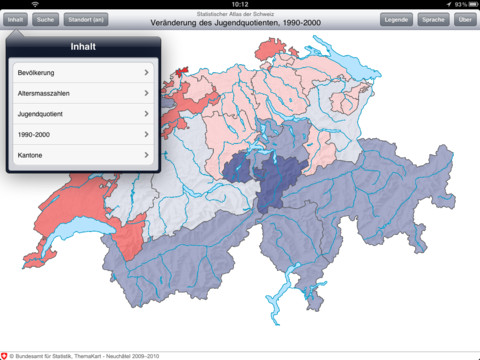Select Bevölkerung in the Inhalt list
Image resolution: width=480 pixels, height=360 pixels.
point(83,73)
